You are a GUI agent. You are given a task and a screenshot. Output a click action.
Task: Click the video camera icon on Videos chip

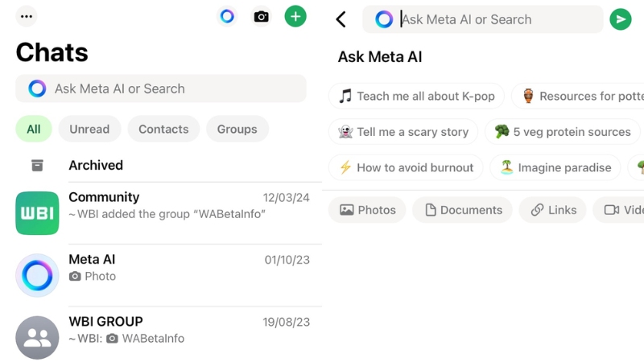pyautogui.click(x=612, y=210)
